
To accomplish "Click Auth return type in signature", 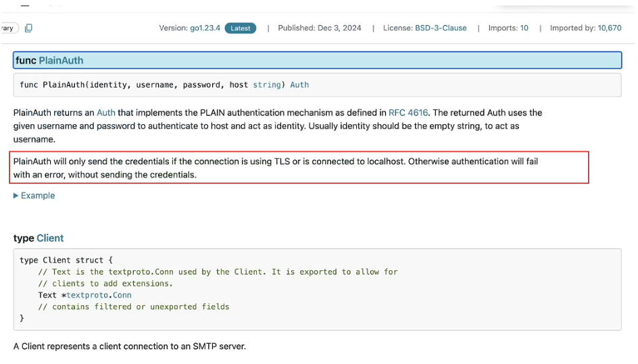I will click(299, 85).
